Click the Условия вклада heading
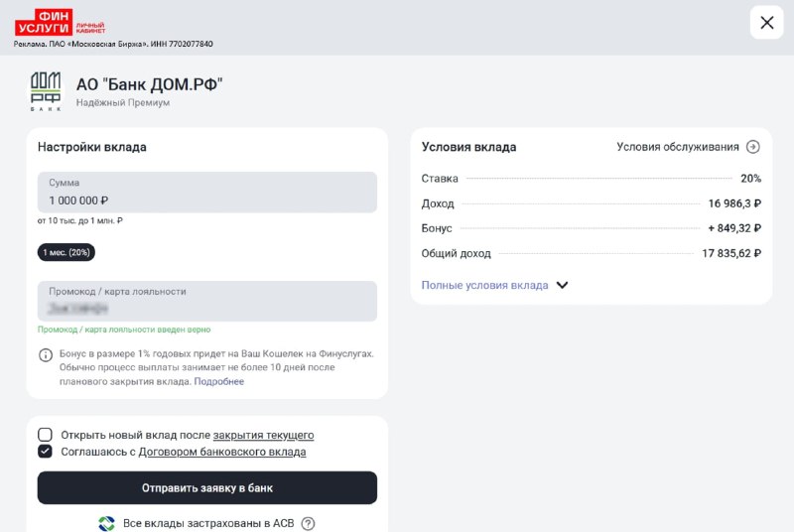The image size is (794, 532). coord(468,147)
